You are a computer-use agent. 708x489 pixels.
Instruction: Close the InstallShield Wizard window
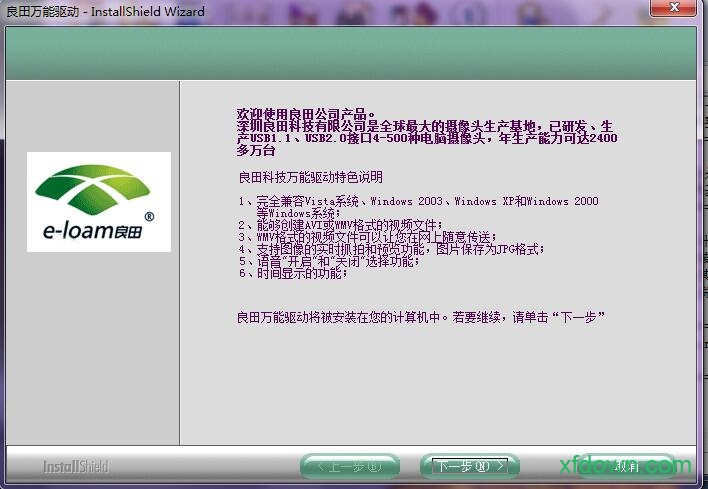673,8
